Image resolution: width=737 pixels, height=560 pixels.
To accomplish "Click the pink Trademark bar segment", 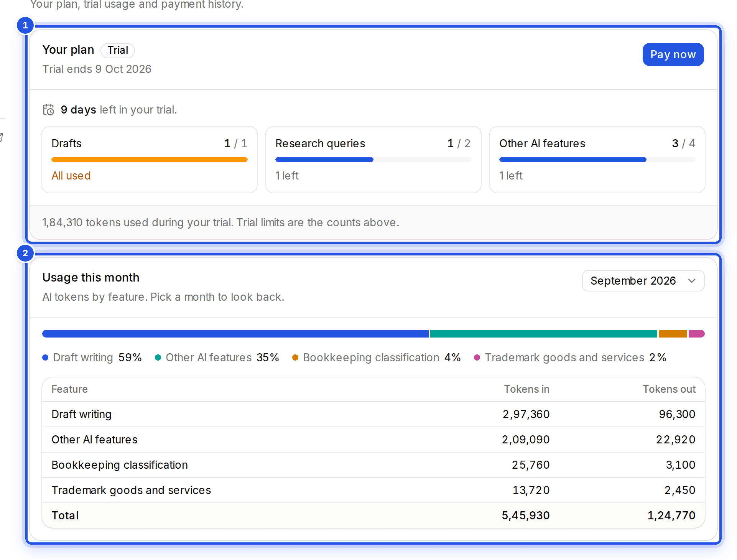I will [697, 334].
